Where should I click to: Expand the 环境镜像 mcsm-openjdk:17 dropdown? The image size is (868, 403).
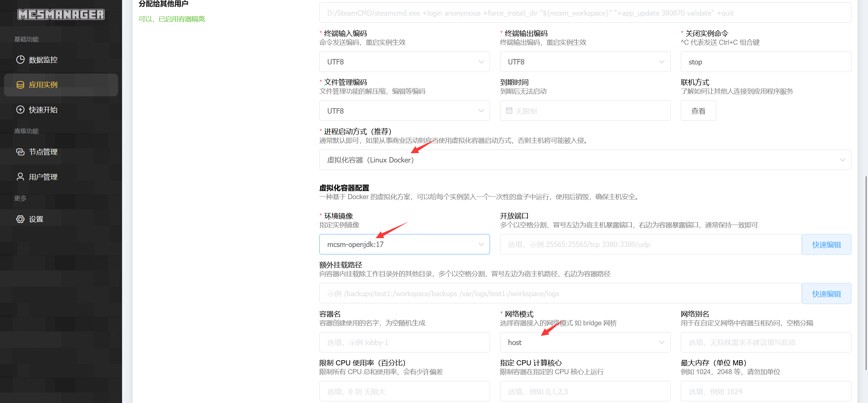coord(404,244)
